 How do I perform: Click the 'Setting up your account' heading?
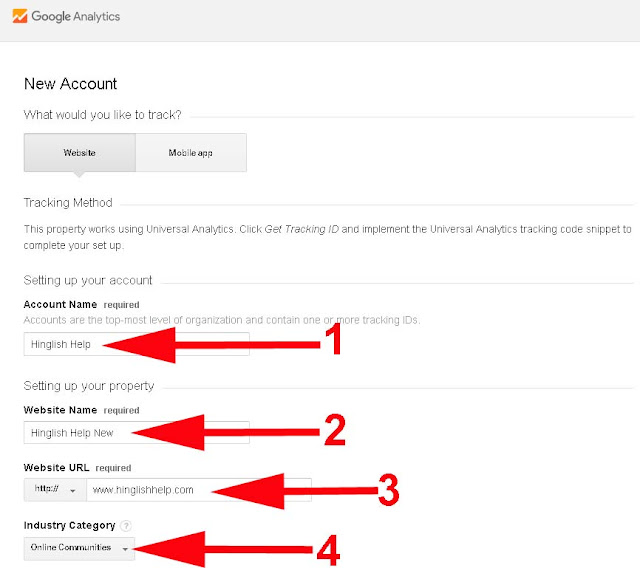[88, 280]
